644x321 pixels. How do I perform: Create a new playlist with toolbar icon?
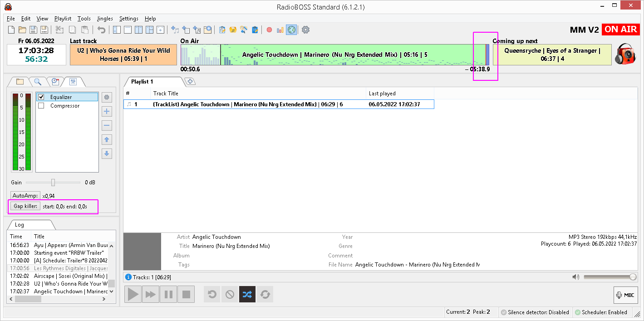tap(11, 30)
